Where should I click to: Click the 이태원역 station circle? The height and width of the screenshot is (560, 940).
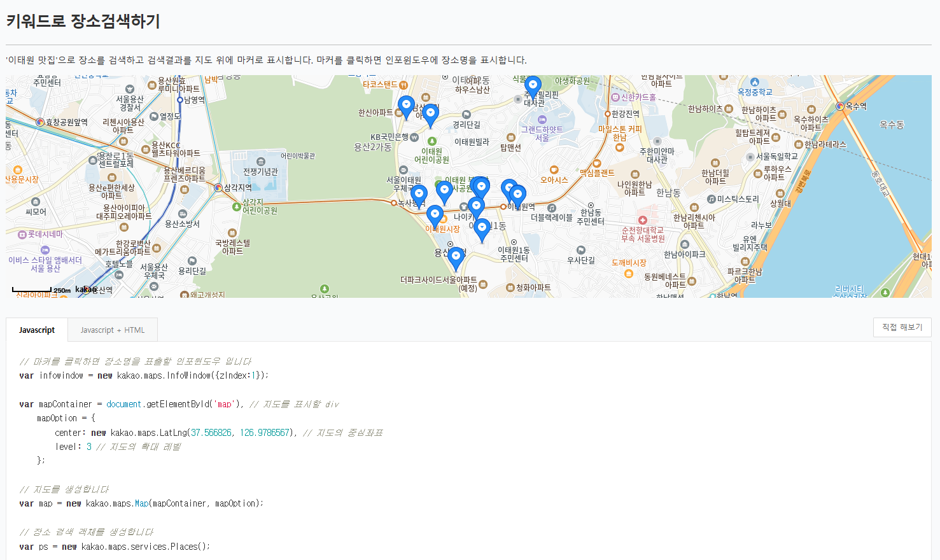tap(503, 207)
